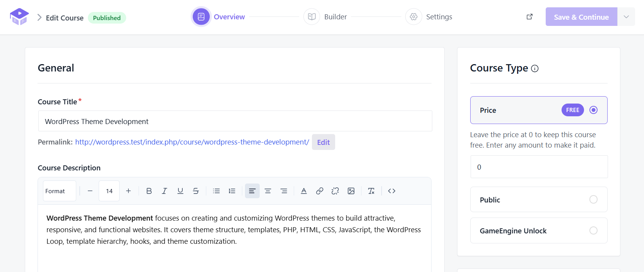644x272 pixels.
Task: Open text color picker
Action: (x=304, y=191)
